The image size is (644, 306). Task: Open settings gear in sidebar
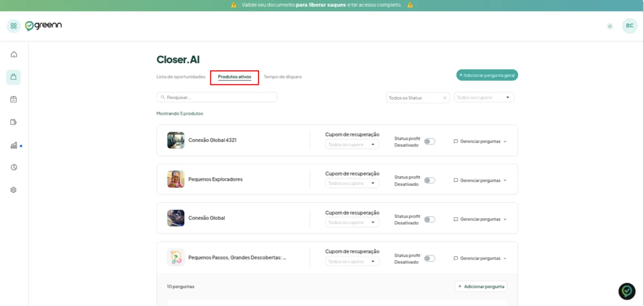coord(14,190)
